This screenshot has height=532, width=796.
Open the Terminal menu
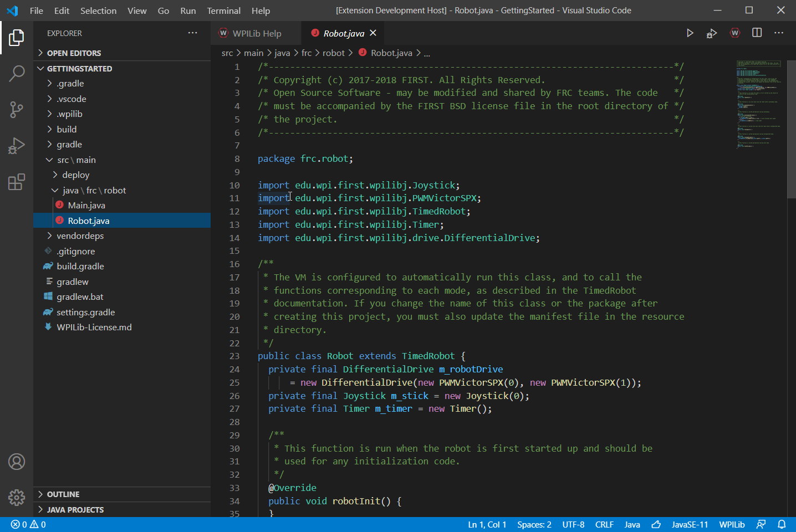point(223,11)
